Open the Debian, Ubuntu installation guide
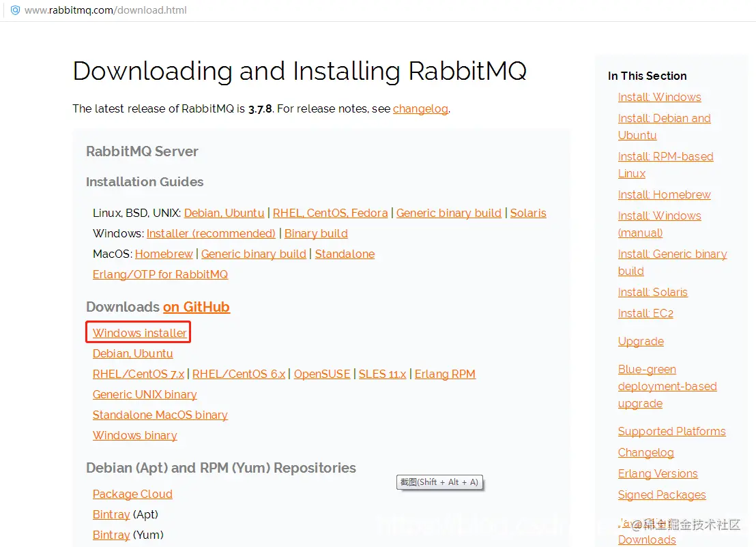Viewport: 756px width, 547px height. pos(224,213)
